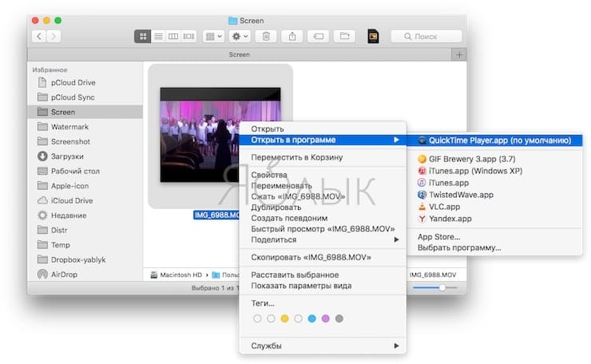Choose Открыть in context menu
The height and width of the screenshot is (364, 591).
pyautogui.click(x=323, y=129)
